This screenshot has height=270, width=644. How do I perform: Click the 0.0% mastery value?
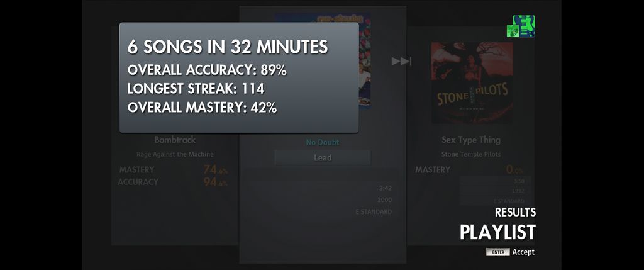(515, 170)
